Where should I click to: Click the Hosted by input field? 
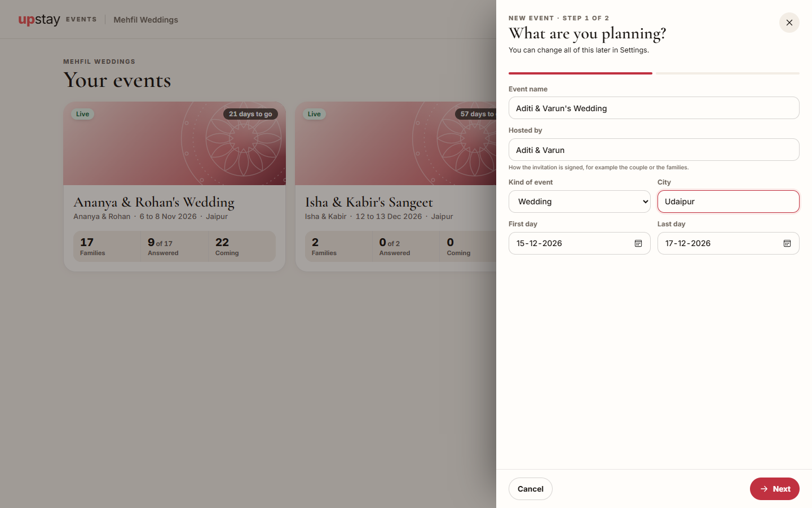coord(654,150)
